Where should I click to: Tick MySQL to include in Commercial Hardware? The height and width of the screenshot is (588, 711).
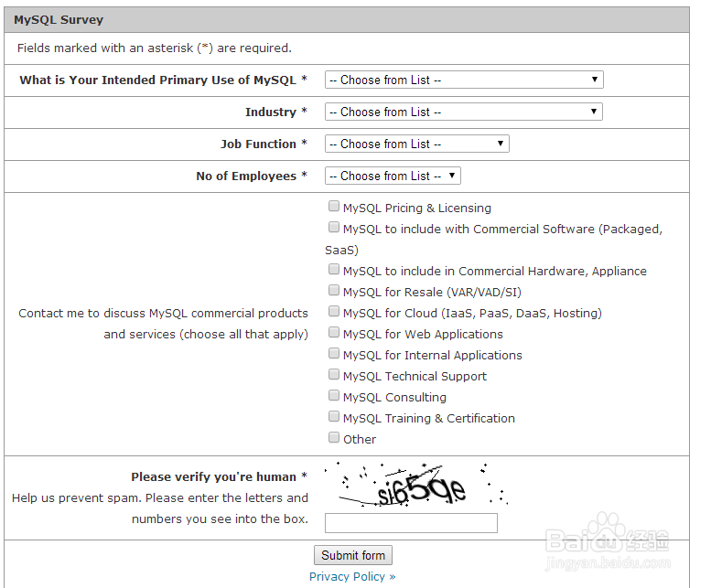[334, 270]
